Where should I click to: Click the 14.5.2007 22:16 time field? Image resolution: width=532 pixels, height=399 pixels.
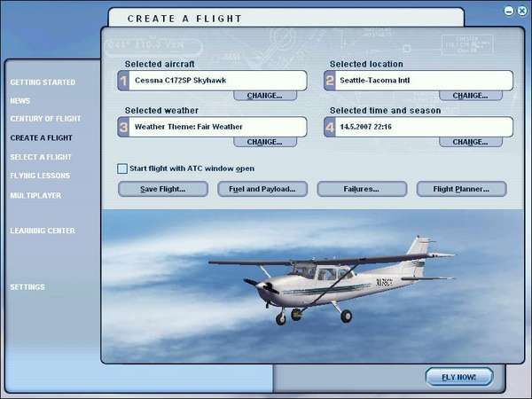tap(419, 127)
